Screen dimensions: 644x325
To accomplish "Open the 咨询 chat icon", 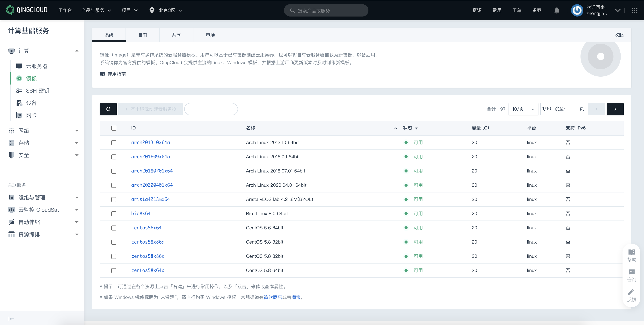I will pos(632,272).
